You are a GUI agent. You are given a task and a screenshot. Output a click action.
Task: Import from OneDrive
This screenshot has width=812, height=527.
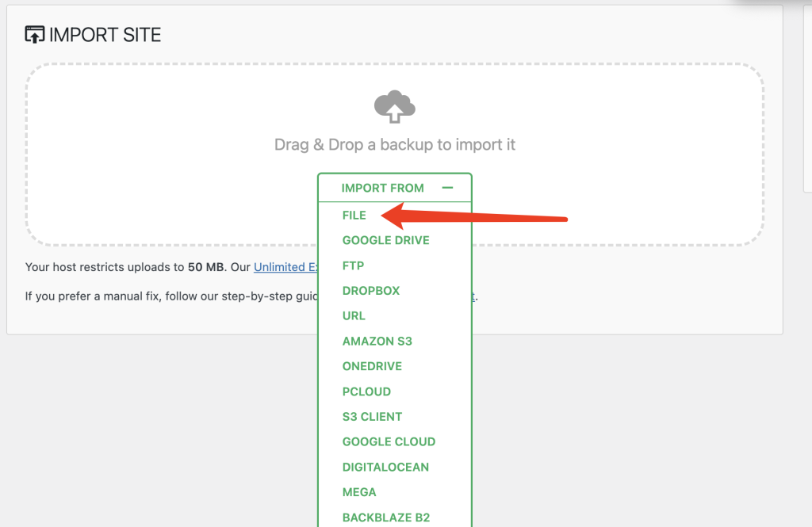(372, 366)
